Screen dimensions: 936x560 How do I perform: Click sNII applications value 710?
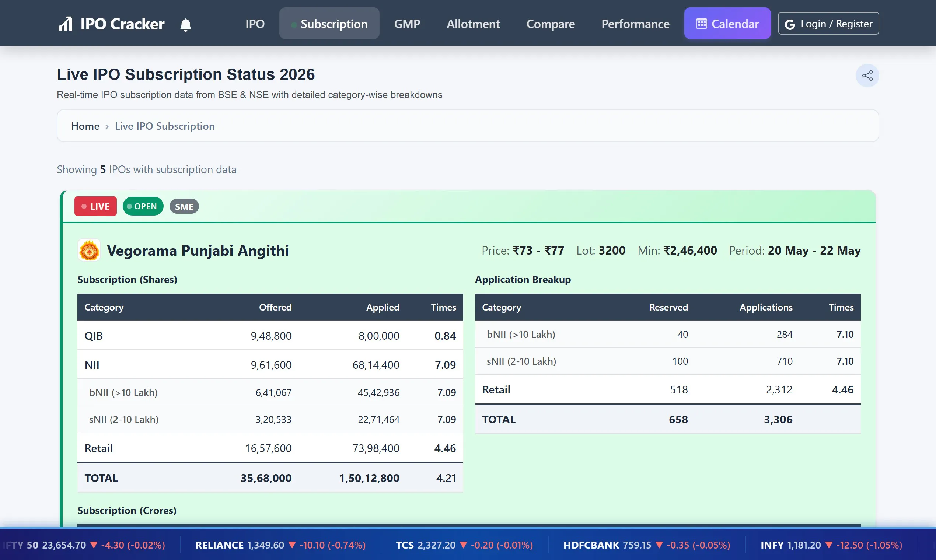click(784, 361)
